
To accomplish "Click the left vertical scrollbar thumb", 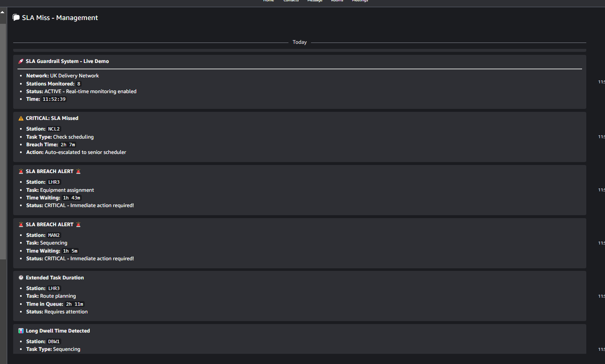I will [3, 140].
